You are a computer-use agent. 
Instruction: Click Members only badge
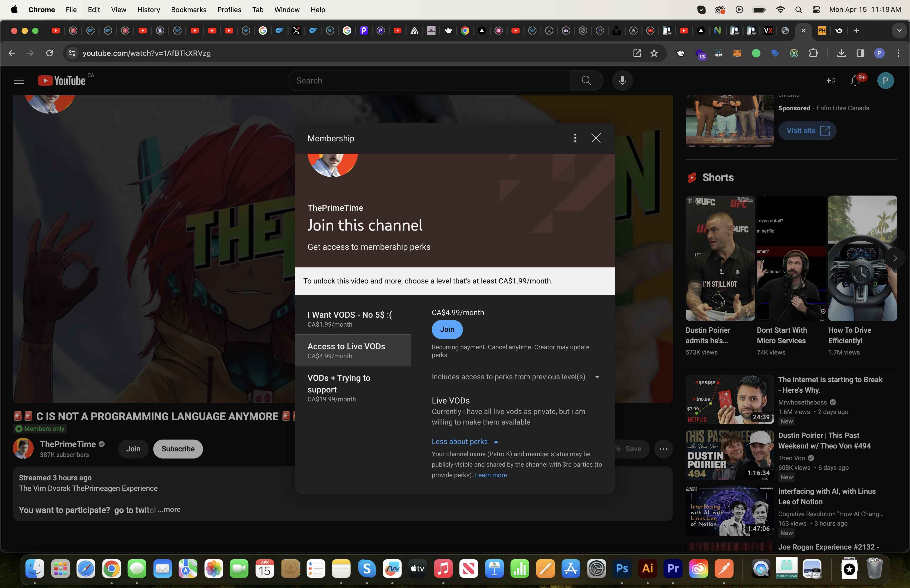click(40, 429)
